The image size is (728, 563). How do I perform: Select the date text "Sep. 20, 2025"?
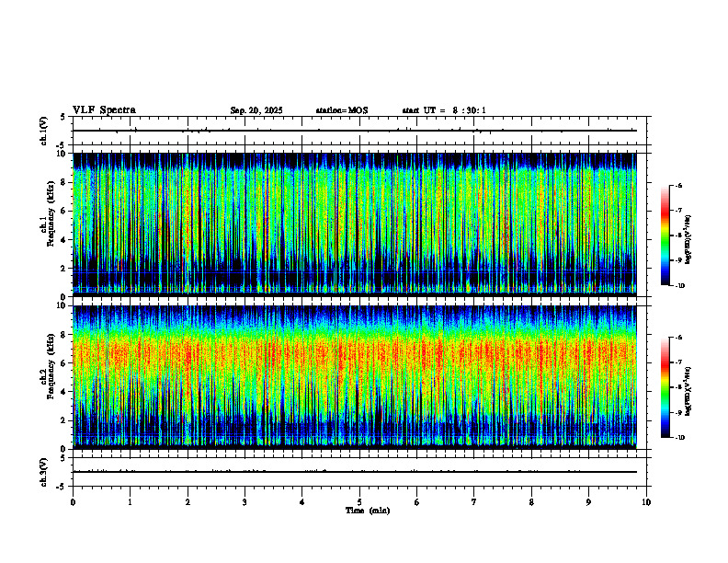point(256,110)
